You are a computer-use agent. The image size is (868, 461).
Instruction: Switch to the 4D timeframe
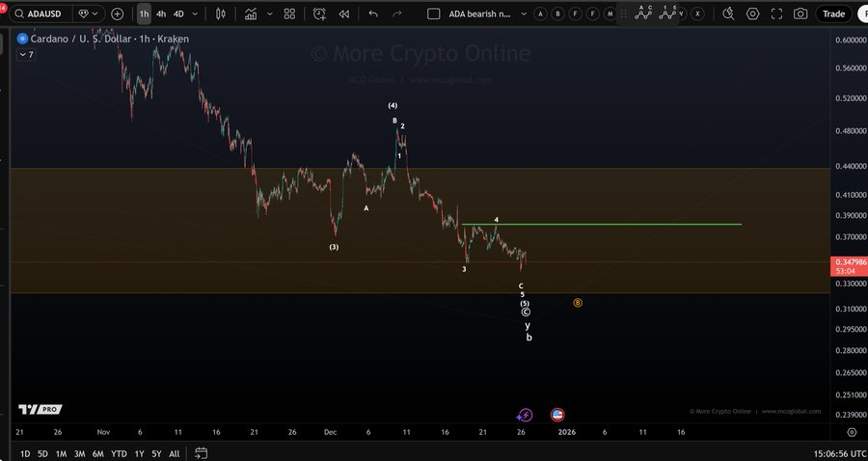click(x=178, y=14)
